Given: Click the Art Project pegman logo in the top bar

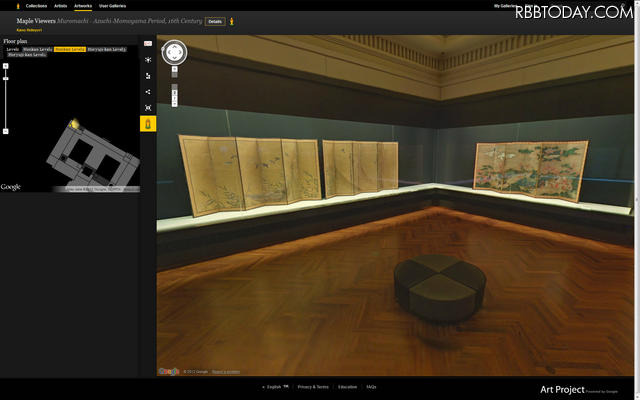Looking at the screenshot, I should tap(18, 6).
